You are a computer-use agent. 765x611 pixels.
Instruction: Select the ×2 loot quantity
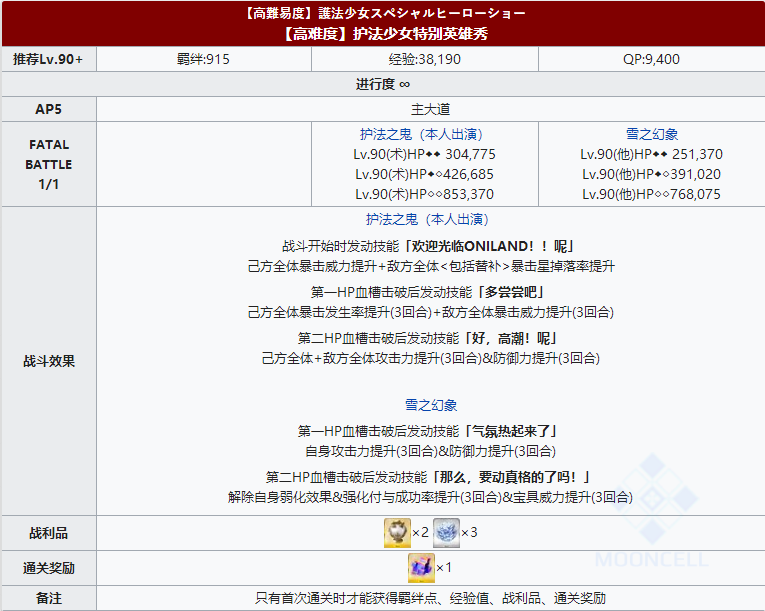point(421,532)
